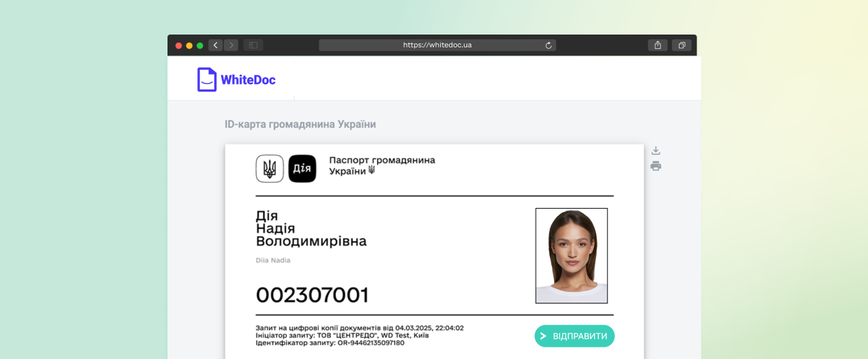Click the https://whitedoc.ua address bar

point(437,45)
